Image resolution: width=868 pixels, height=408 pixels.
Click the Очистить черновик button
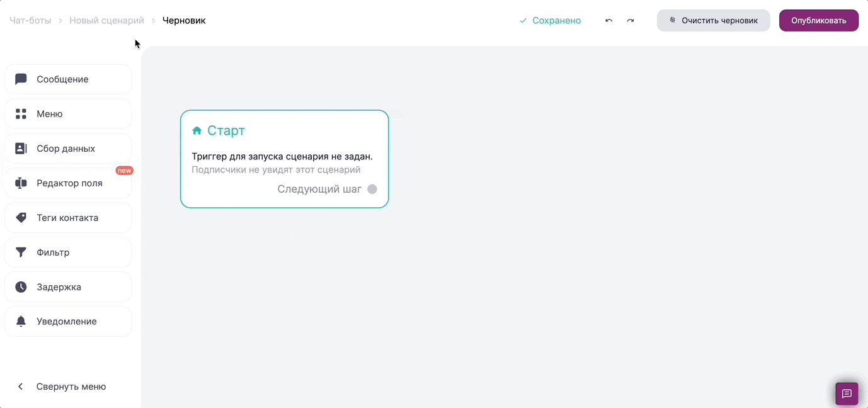pyautogui.click(x=713, y=20)
